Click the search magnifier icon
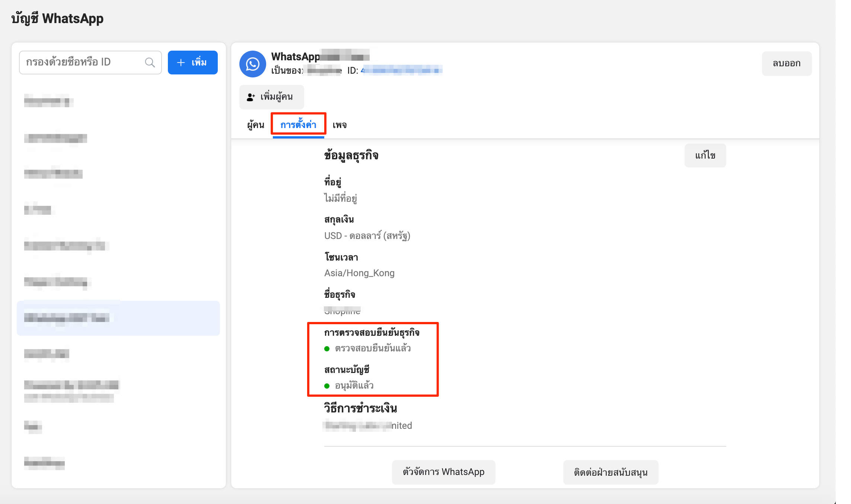851x504 pixels. [x=150, y=63]
